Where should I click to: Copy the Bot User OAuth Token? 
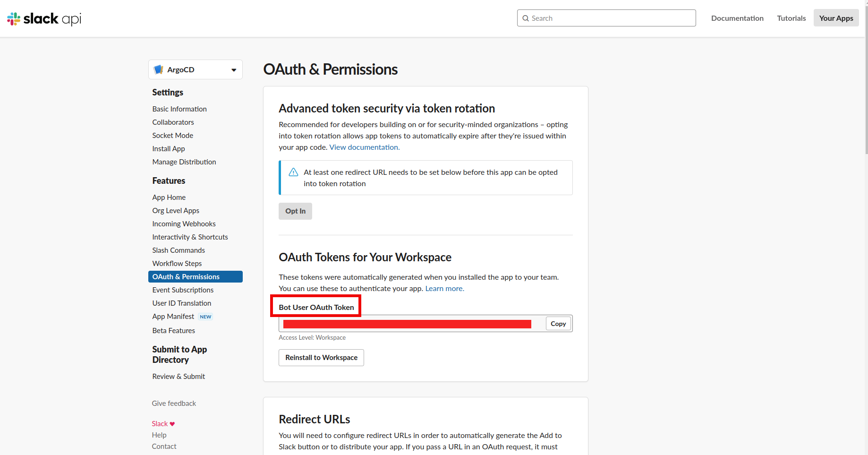[x=558, y=324]
